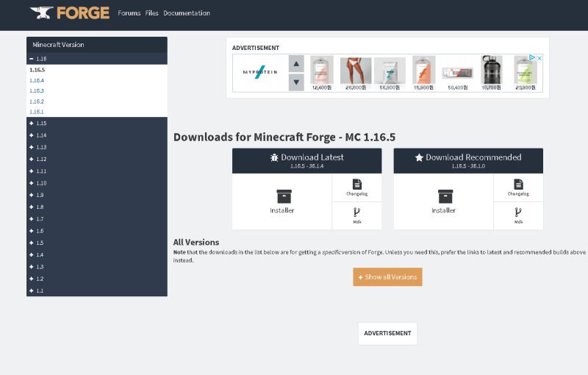Open the 23,900 won product ad

pos(526,73)
